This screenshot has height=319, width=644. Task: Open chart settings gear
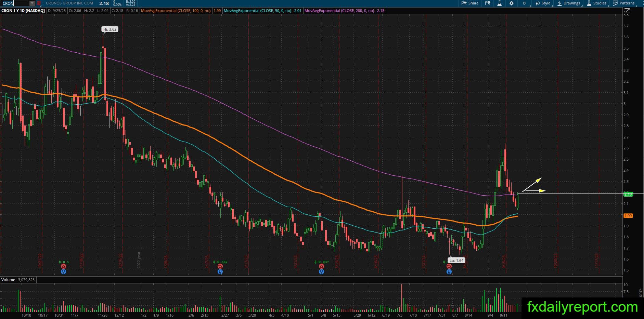(511, 3)
